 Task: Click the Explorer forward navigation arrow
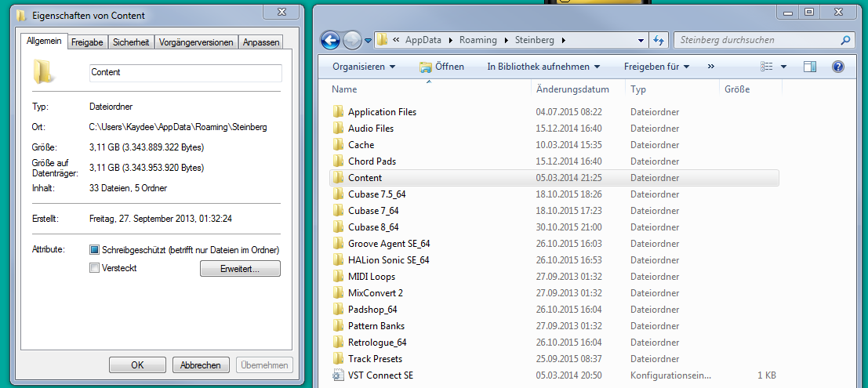[352, 40]
